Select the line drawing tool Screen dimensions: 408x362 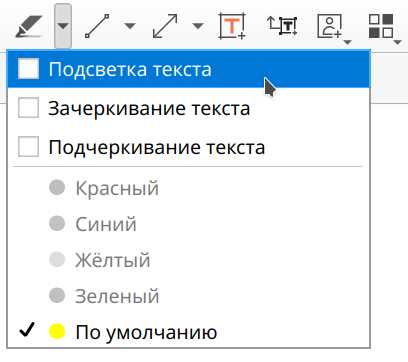click(x=97, y=26)
